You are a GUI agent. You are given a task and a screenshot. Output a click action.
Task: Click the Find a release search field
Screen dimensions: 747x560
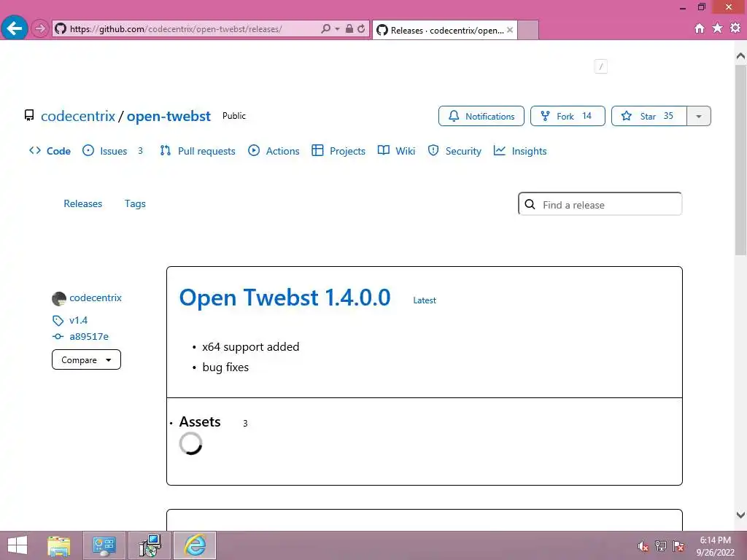tap(600, 204)
